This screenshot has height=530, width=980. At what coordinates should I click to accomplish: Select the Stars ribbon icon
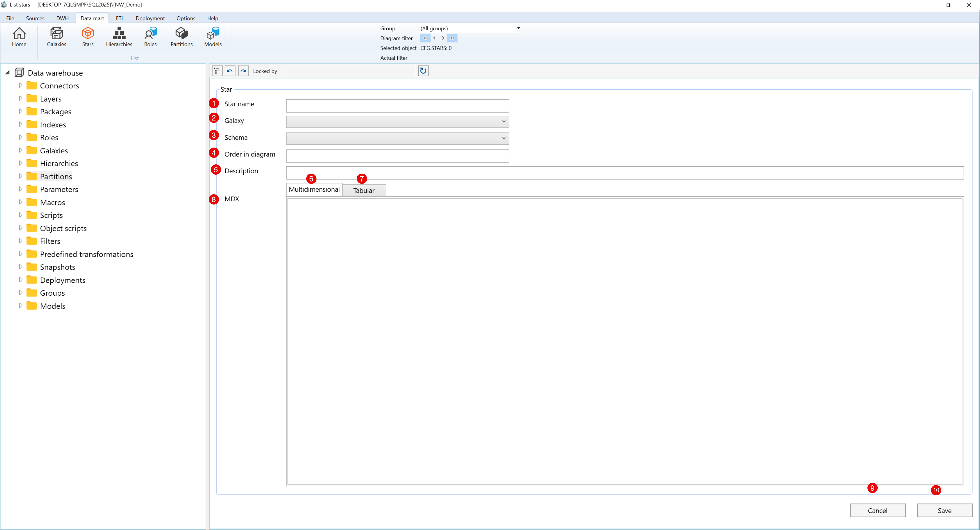click(x=88, y=37)
